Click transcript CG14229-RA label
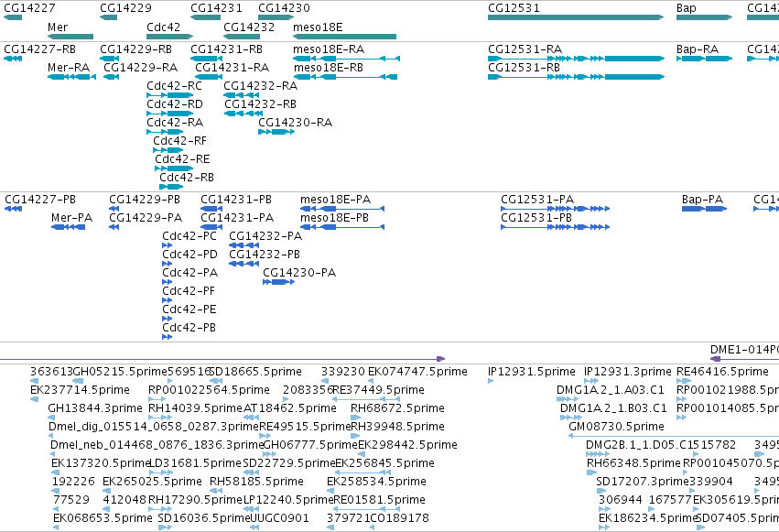The width and height of the screenshot is (779, 532). pos(141,68)
